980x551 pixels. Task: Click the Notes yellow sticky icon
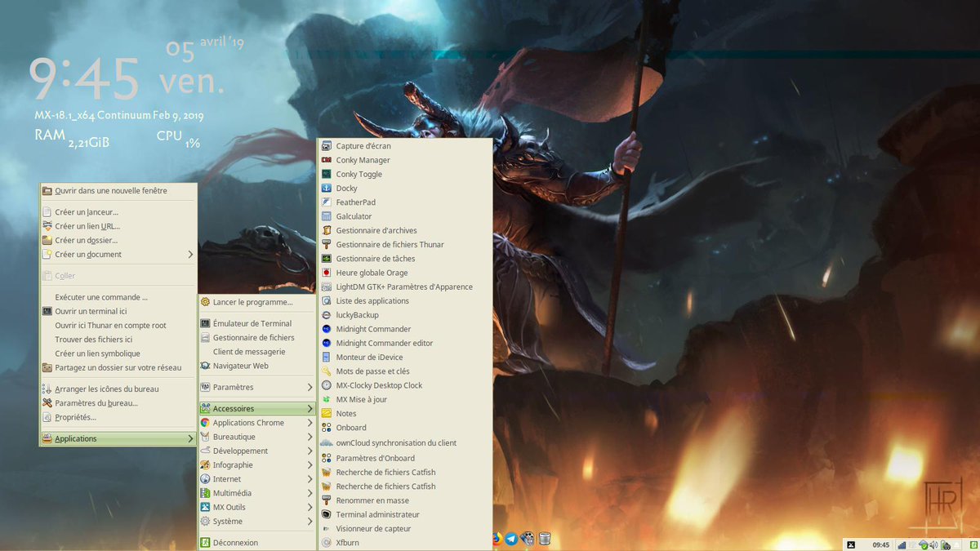pos(327,413)
